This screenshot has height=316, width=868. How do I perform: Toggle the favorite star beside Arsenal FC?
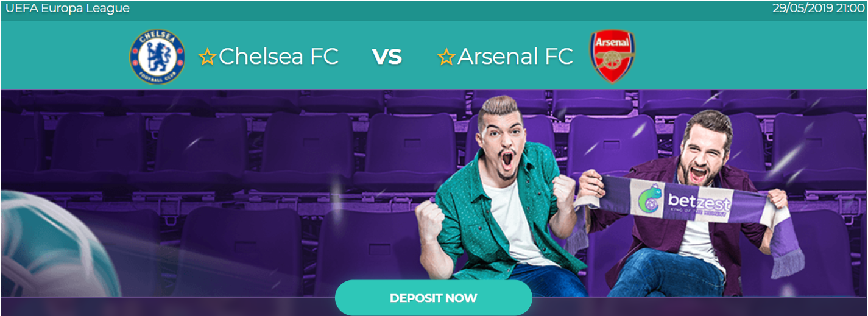446,57
